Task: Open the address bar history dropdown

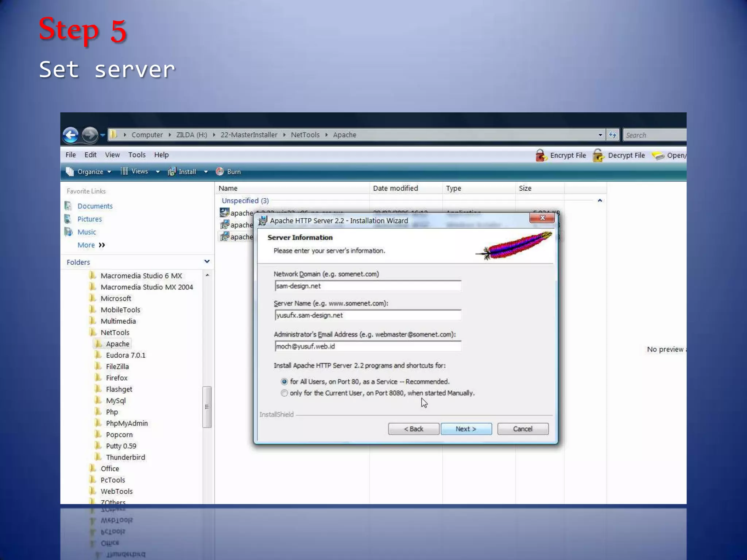Action: click(x=600, y=135)
